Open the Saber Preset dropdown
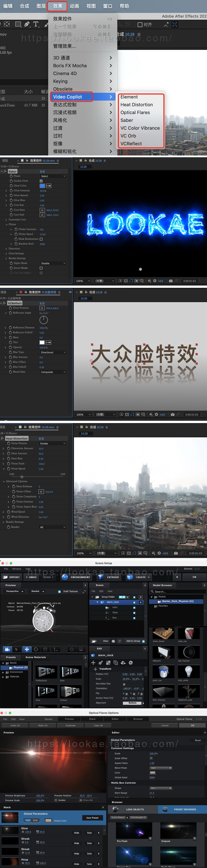Screen dimensions: 207x868 click(x=53, y=176)
